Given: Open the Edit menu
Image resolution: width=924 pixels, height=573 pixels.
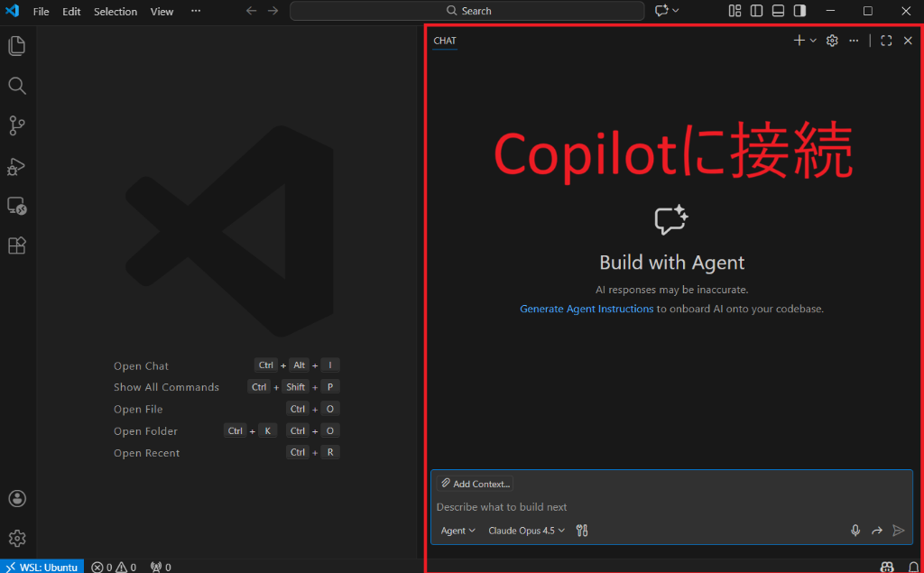Looking at the screenshot, I should (x=71, y=11).
